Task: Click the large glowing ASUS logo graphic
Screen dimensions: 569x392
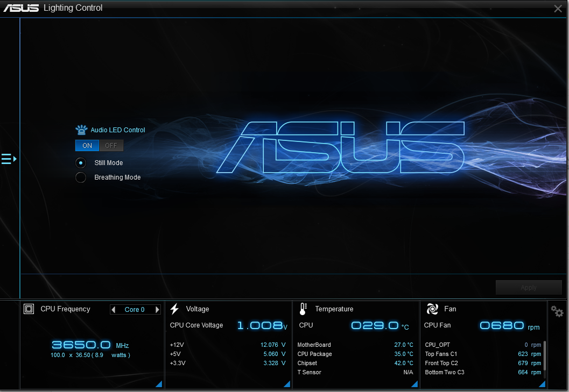Action: pos(340,147)
